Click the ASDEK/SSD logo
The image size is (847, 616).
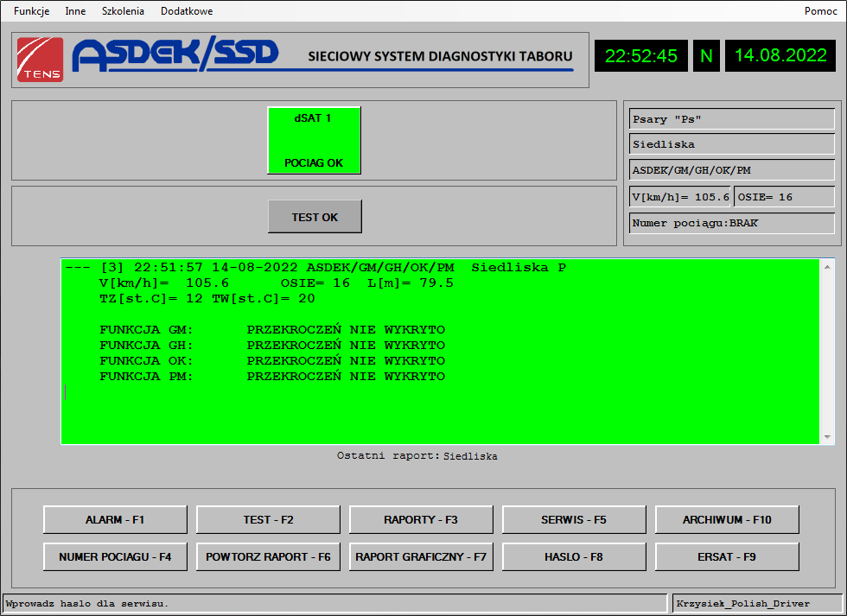[x=175, y=54]
